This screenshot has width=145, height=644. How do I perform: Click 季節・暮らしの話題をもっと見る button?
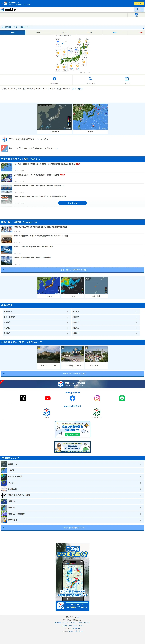[x=72, y=270]
